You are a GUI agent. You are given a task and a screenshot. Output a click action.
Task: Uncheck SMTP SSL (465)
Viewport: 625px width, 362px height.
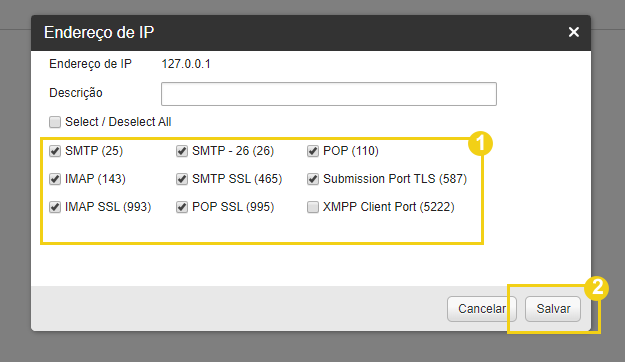pyautogui.click(x=182, y=179)
